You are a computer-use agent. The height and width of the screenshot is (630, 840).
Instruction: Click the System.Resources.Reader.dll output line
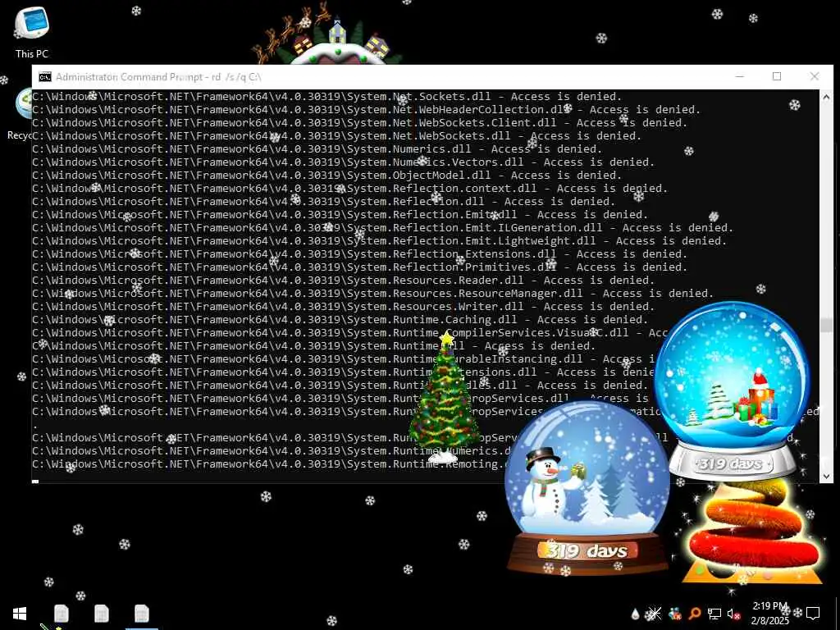344,281
